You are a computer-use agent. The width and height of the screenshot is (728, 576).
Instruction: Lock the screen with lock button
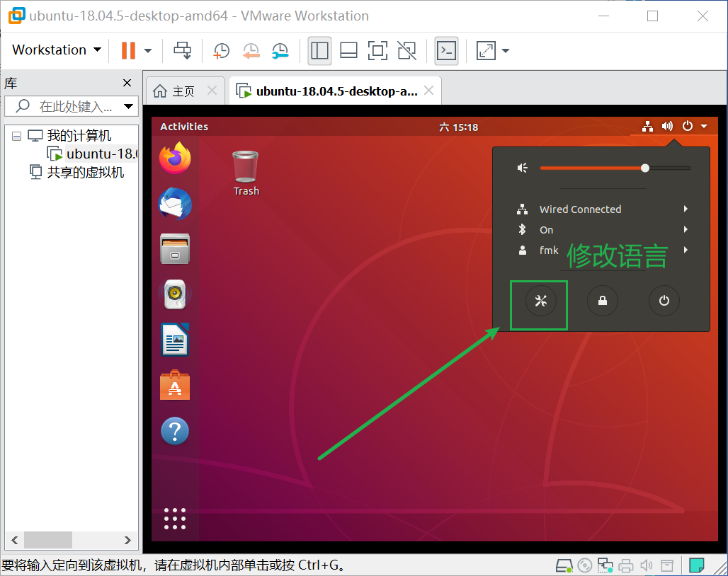click(603, 301)
